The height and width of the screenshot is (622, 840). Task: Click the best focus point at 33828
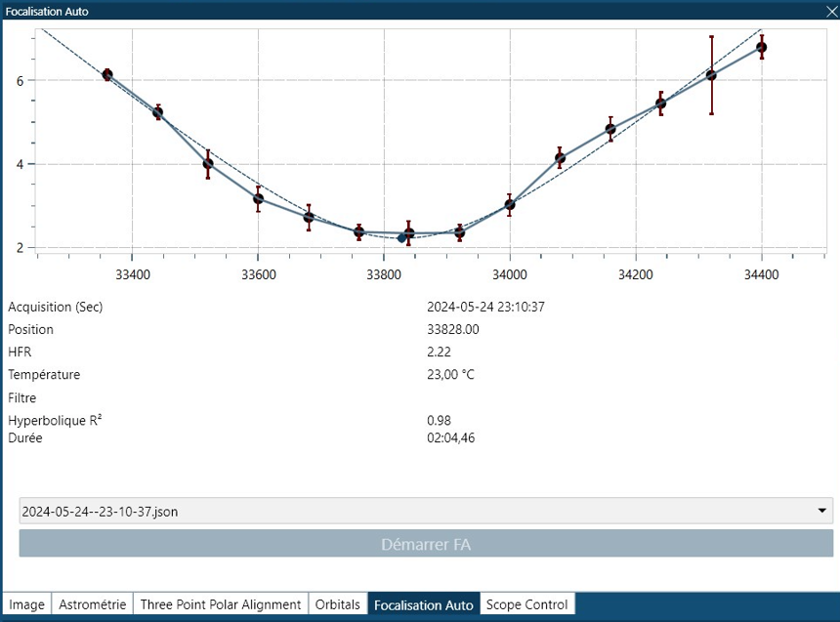click(401, 238)
